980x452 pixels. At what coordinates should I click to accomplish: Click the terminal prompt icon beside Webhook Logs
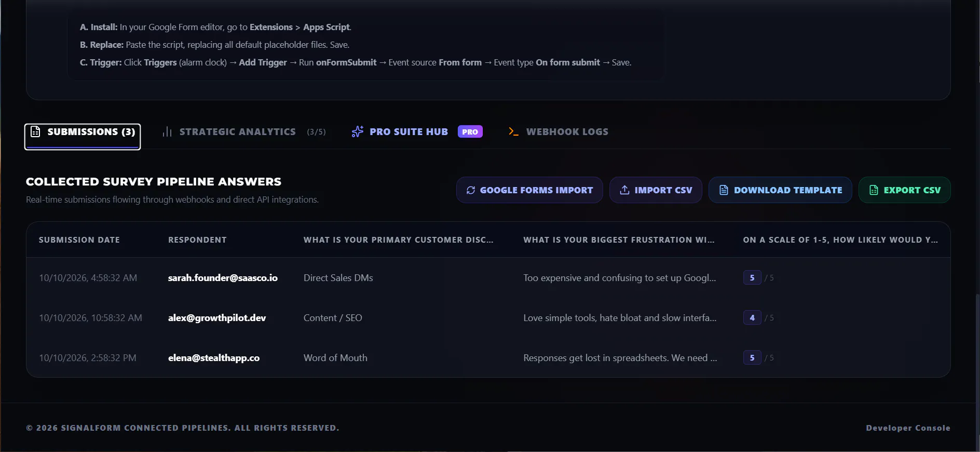coord(513,132)
